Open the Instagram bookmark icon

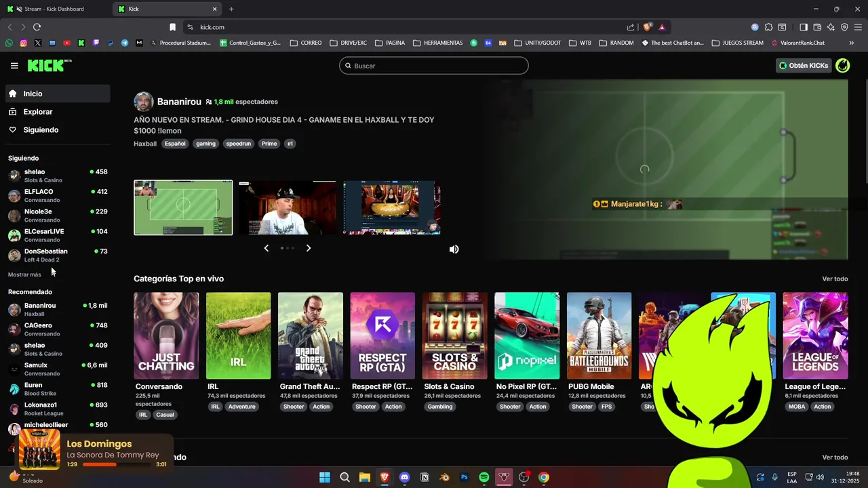pyautogui.click(x=23, y=43)
